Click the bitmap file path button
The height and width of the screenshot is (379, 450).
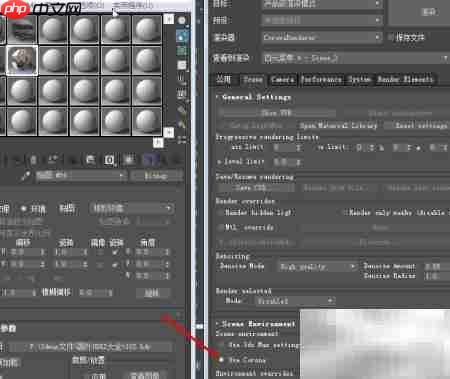(x=90, y=347)
